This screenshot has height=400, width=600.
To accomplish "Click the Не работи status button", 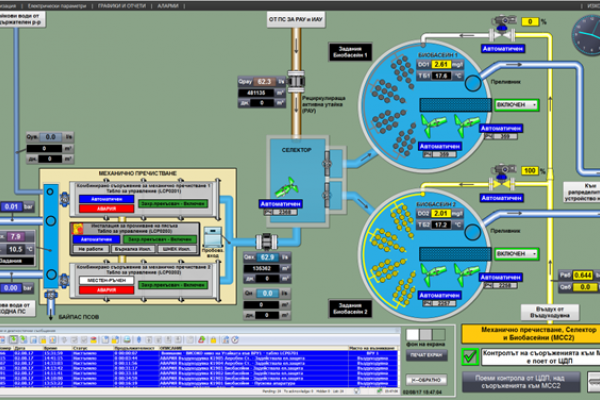I will click(91, 249).
